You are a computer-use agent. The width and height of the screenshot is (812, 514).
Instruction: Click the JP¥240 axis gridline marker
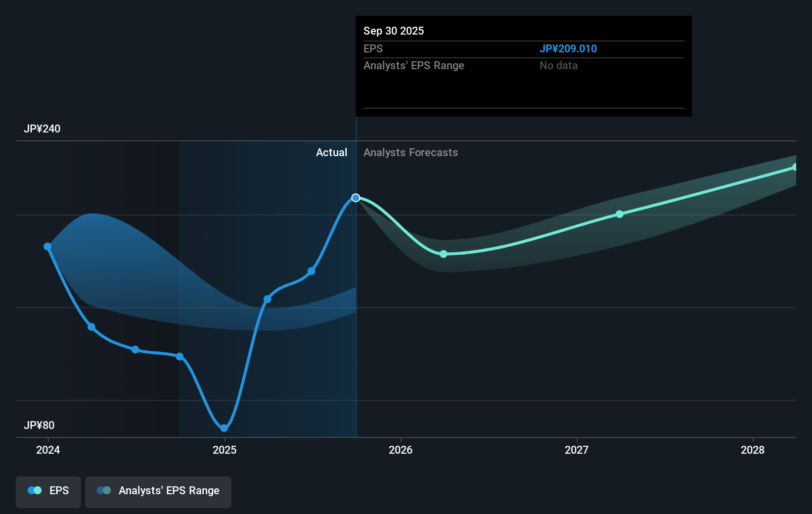(x=43, y=128)
